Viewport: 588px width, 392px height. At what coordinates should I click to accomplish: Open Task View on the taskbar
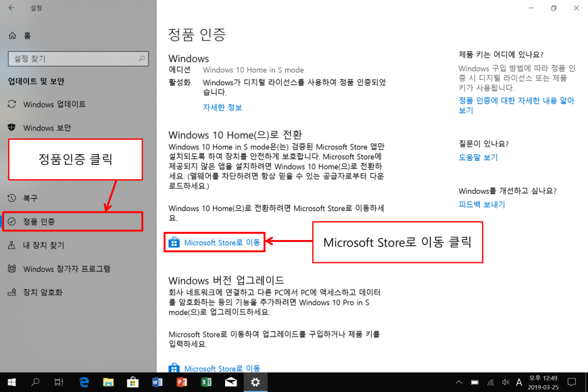pos(59,383)
